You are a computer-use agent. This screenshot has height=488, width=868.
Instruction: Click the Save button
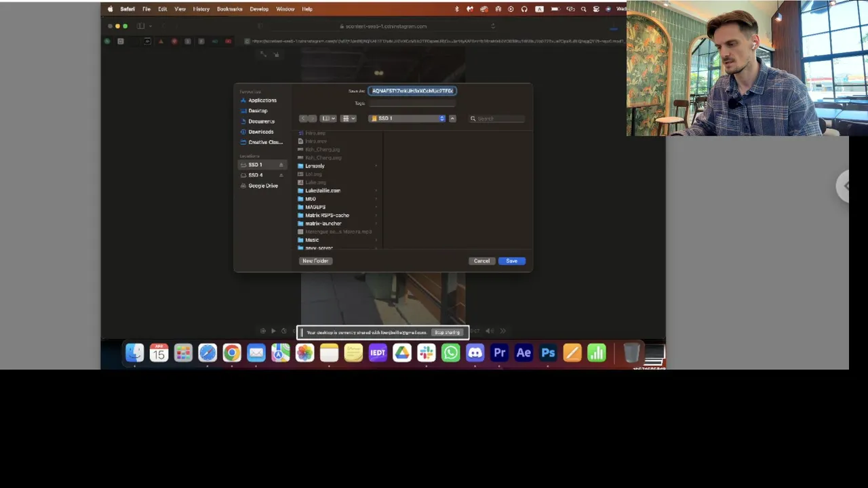[x=511, y=261]
